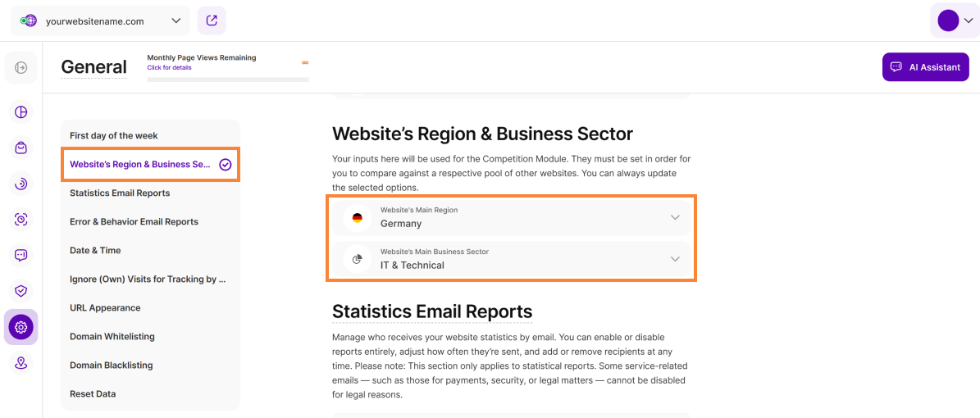Open the shopping bag eCommerce icon

21,148
